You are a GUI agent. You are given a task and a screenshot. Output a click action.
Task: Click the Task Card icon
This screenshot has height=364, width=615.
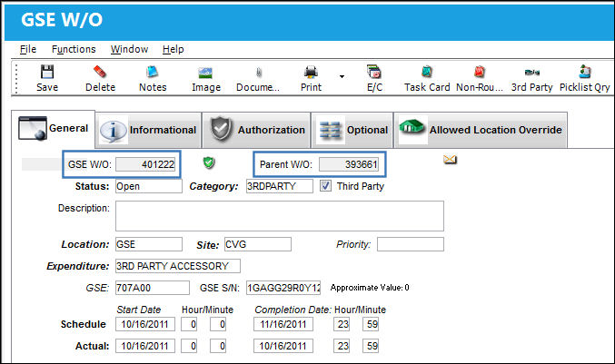click(x=427, y=72)
